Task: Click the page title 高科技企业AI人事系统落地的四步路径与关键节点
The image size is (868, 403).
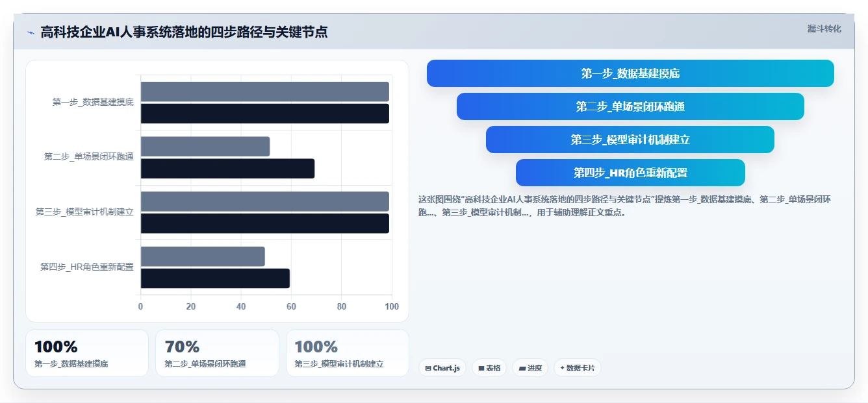Action: coord(184,32)
